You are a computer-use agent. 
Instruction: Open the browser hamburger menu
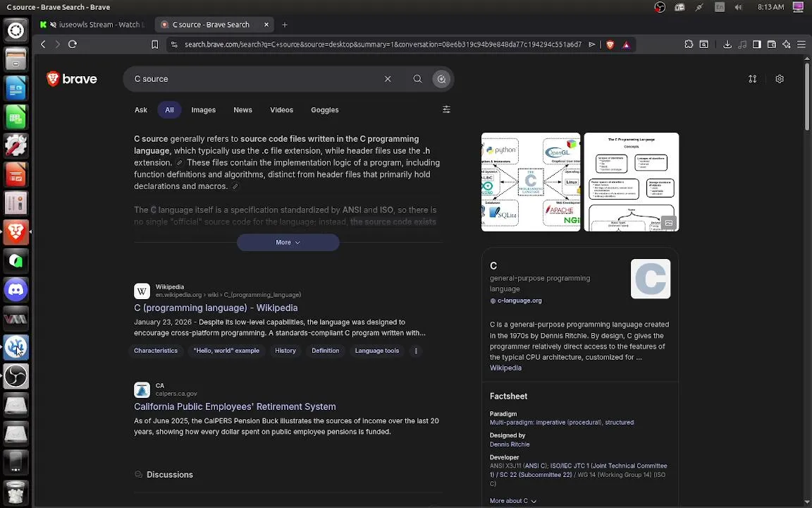801,44
